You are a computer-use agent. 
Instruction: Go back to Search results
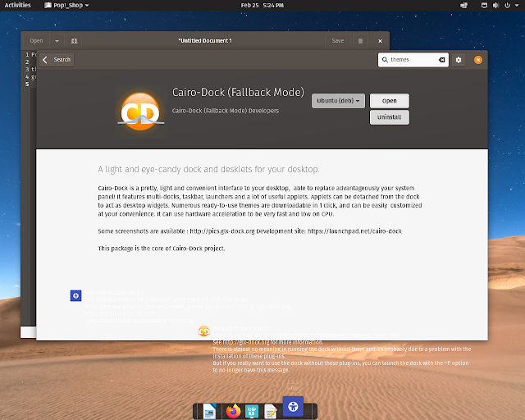pyautogui.click(x=57, y=60)
